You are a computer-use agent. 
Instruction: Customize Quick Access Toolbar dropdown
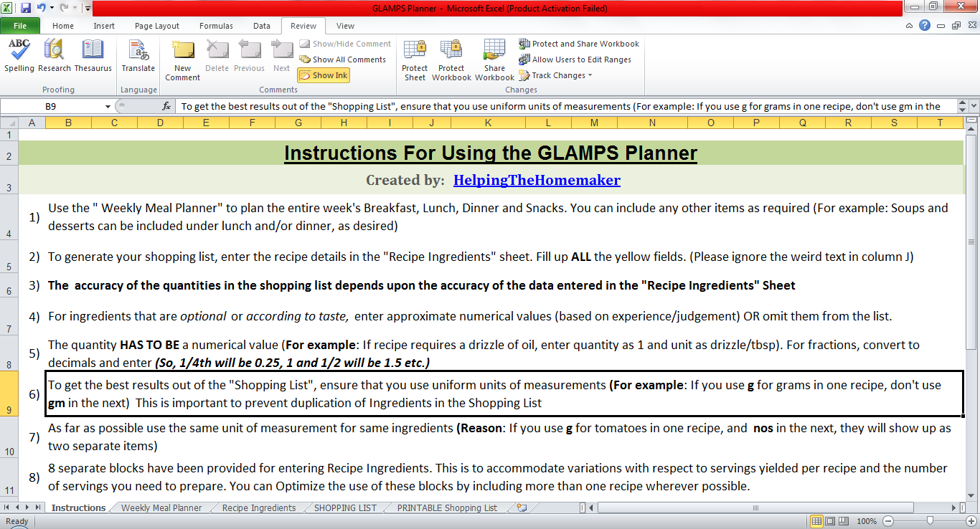click(88, 9)
